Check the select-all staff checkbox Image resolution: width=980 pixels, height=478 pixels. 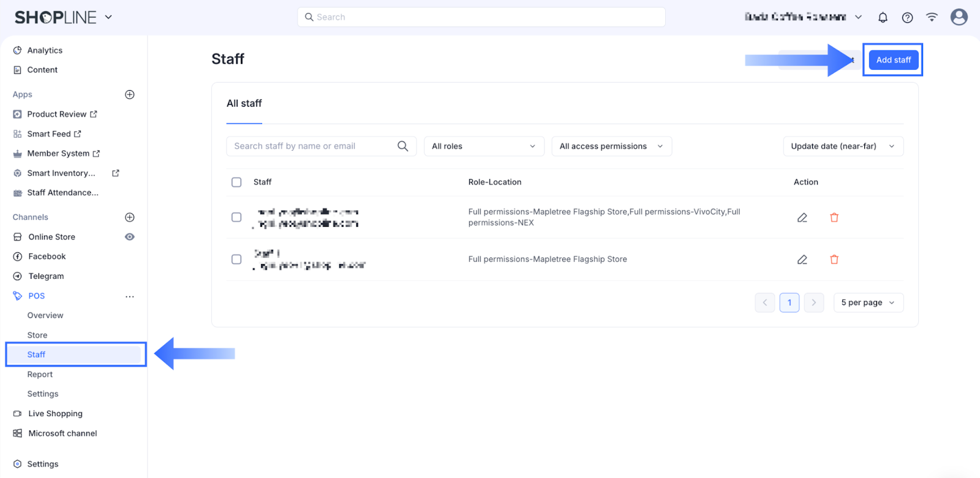coord(236,182)
